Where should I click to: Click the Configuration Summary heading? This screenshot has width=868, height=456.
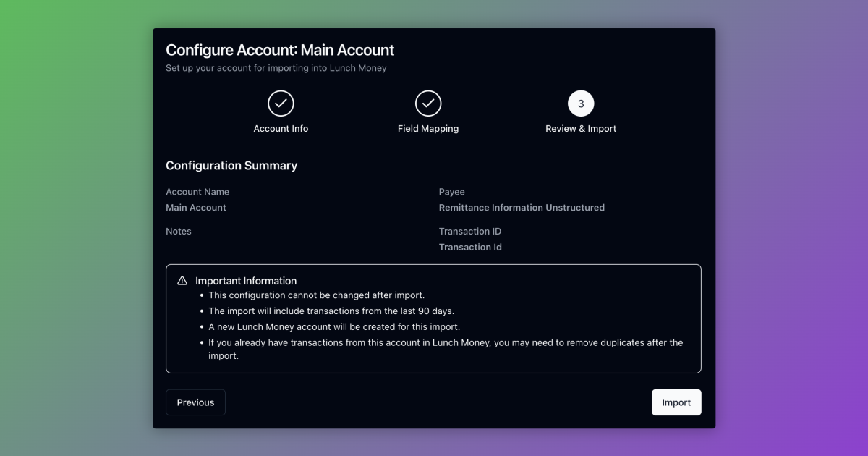coord(231,166)
